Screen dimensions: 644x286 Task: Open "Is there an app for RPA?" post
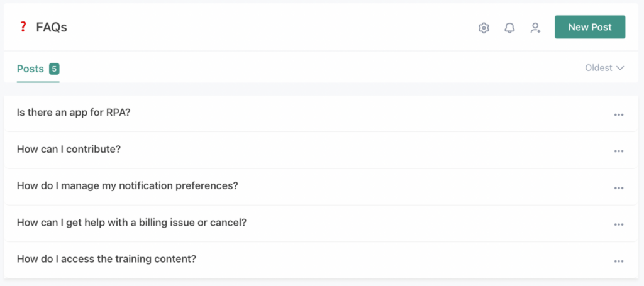pos(73,113)
